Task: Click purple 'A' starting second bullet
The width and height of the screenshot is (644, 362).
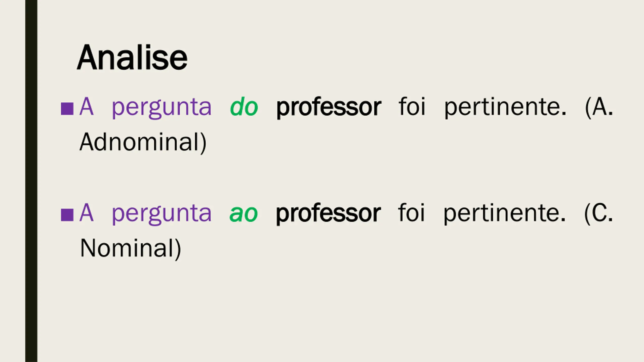Action: [87, 213]
